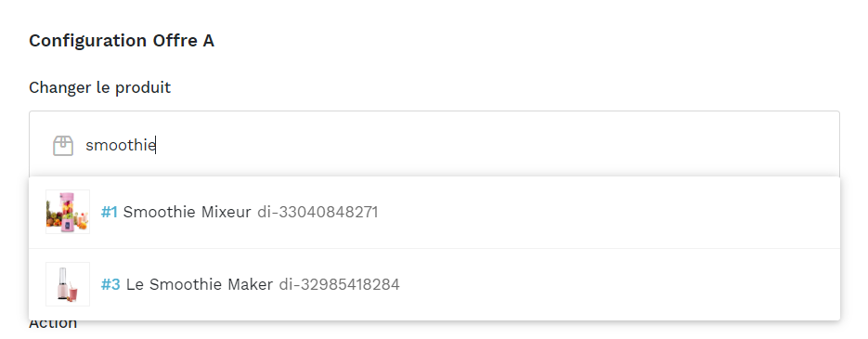Click the partially hidden Action label
The width and height of the screenshot is (868, 339).
[53, 323]
